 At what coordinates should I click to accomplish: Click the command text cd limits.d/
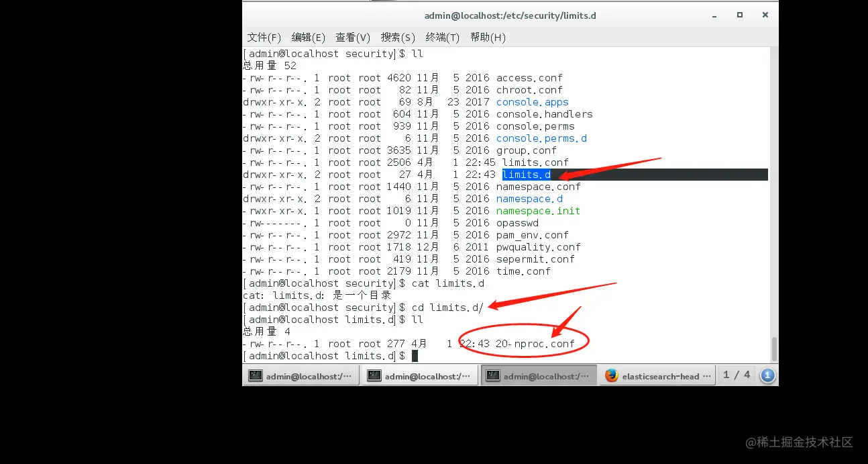[448, 308]
